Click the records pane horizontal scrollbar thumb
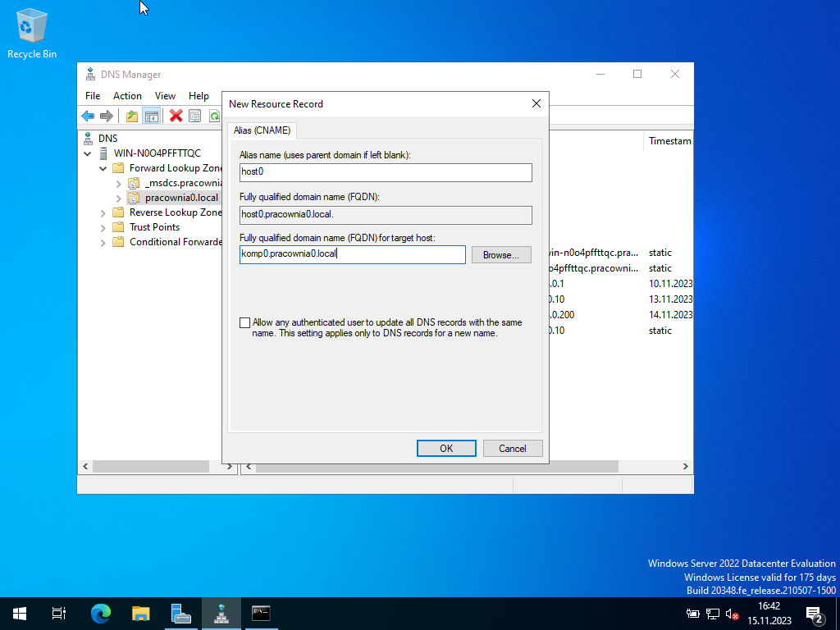The width and height of the screenshot is (840, 630). [437, 467]
